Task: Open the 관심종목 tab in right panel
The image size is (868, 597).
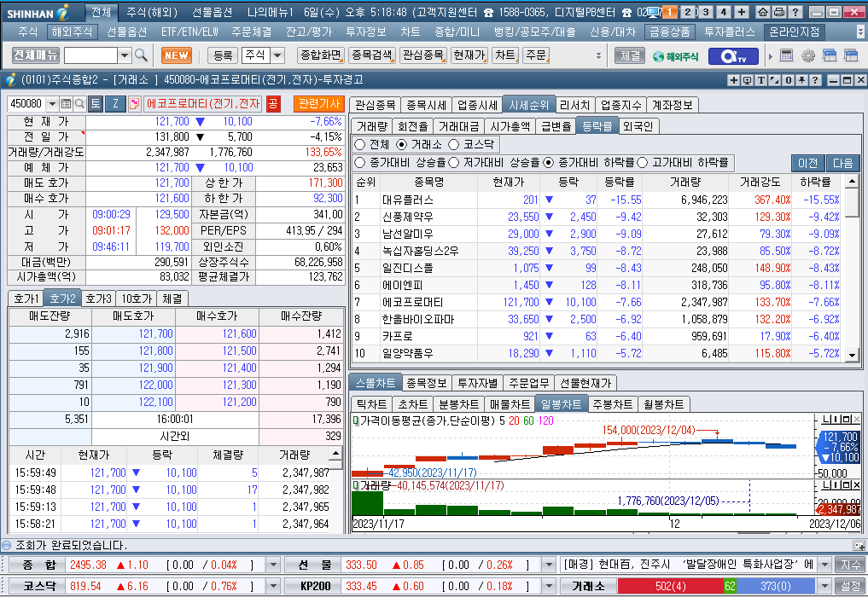Action: (x=376, y=105)
